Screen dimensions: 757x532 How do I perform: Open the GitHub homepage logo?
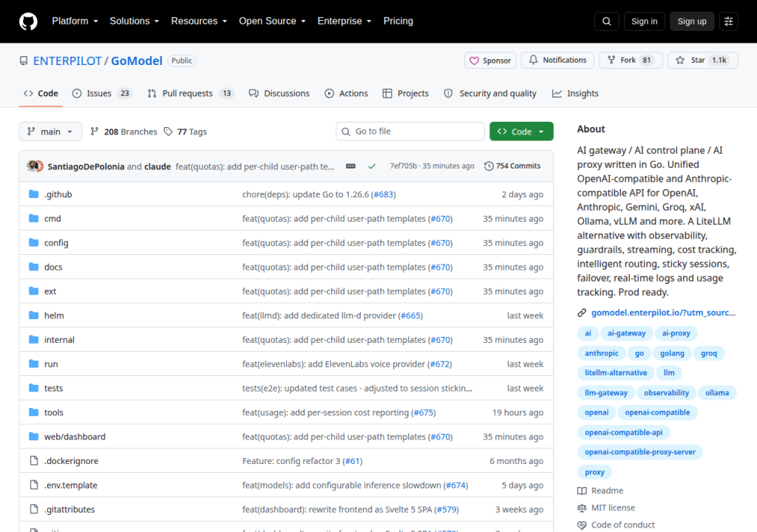(28, 21)
